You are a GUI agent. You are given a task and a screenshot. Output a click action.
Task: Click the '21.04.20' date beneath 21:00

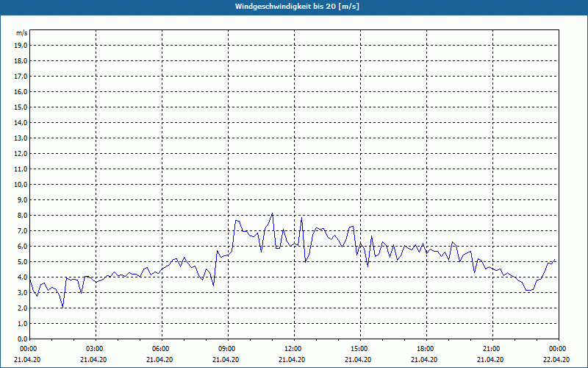coord(490,360)
